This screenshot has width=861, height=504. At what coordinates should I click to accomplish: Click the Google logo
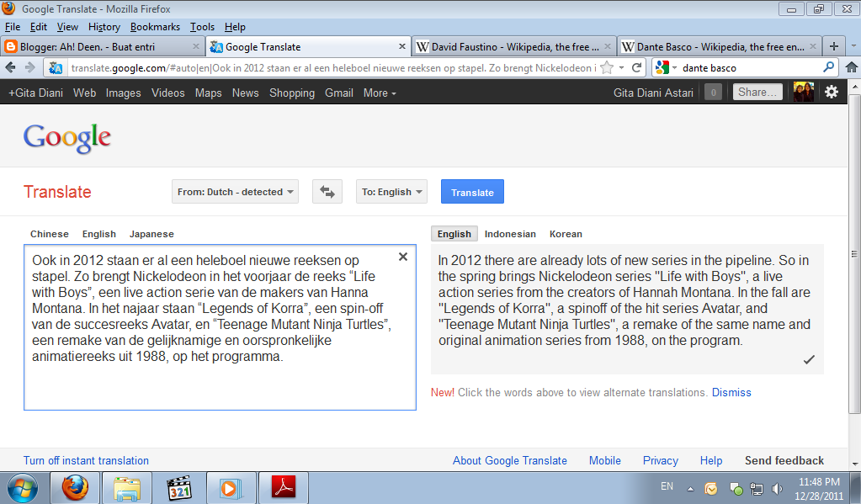click(x=66, y=135)
